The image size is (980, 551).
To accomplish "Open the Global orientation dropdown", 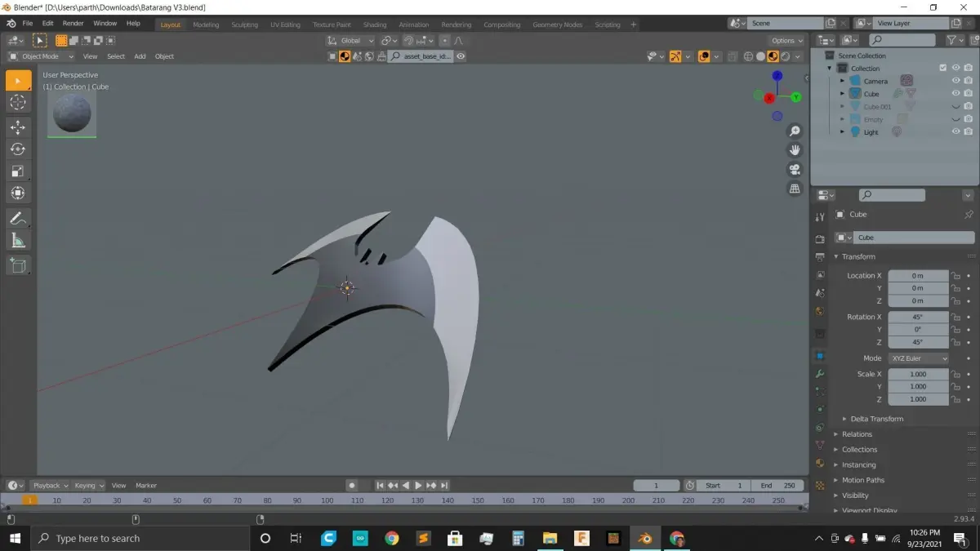I will point(350,41).
